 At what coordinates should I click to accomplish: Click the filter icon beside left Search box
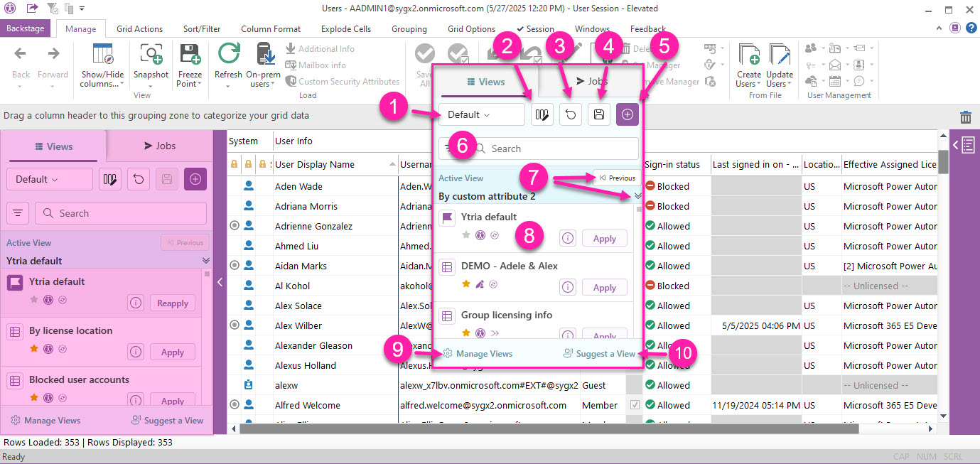click(18, 213)
